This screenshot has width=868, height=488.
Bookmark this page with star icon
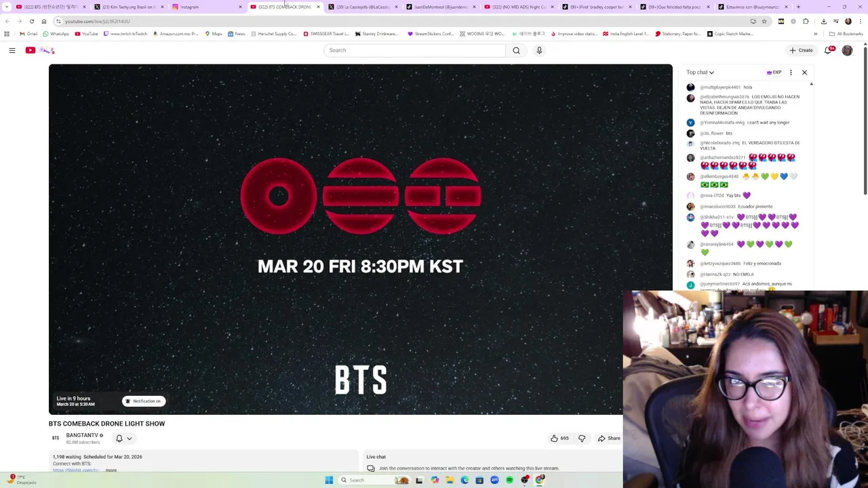pyautogui.click(x=764, y=21)
